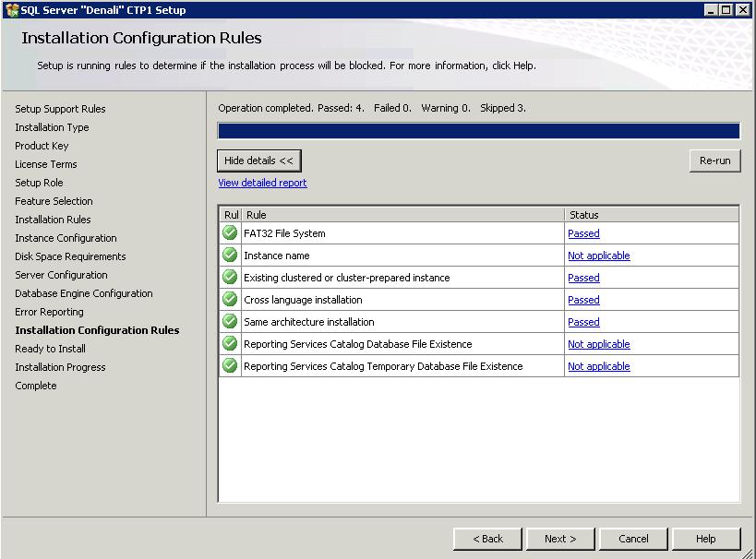Screen dimensions: 756x559
Task: Click status icon for Existing clustered instance rule
Action: (230, 278)
